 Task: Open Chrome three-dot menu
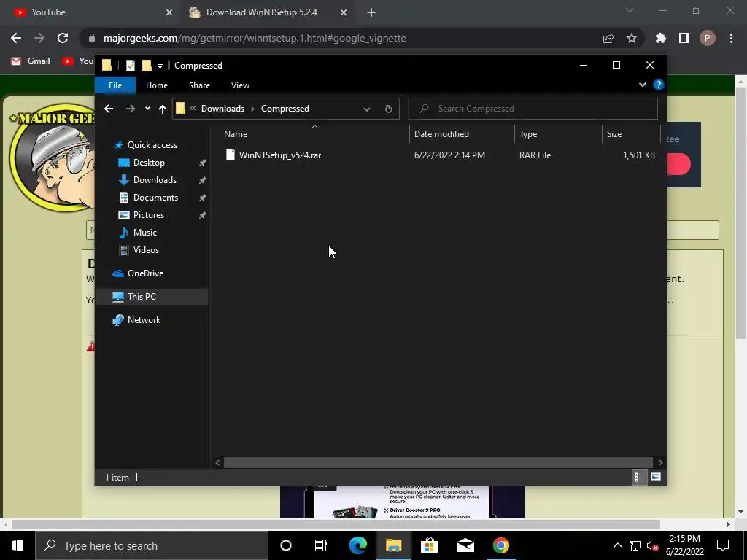coord(731,38)
